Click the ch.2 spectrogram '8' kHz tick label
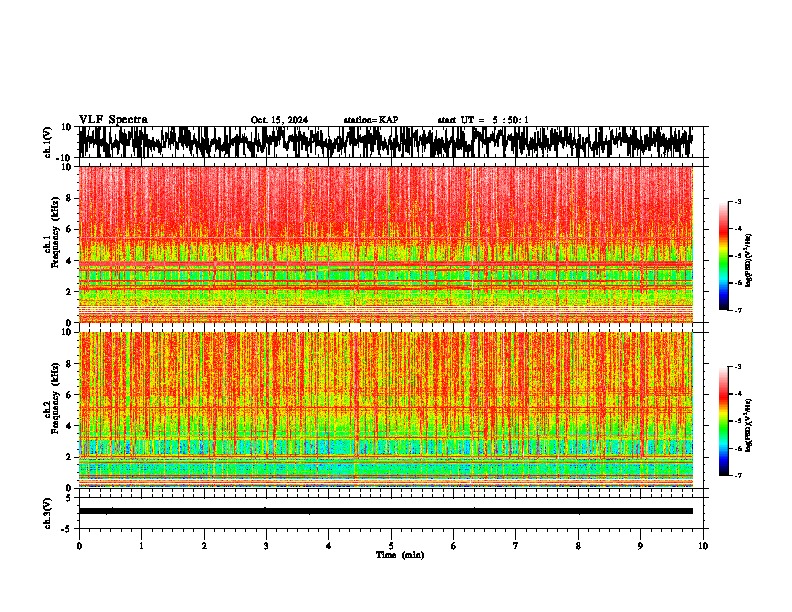 [x=69, y=364]
